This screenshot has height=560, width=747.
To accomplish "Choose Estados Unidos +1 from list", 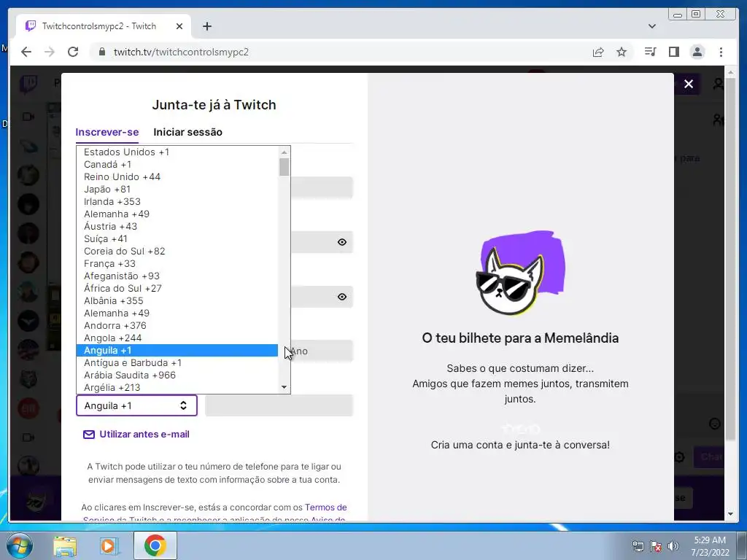I will tap(177, 152).
